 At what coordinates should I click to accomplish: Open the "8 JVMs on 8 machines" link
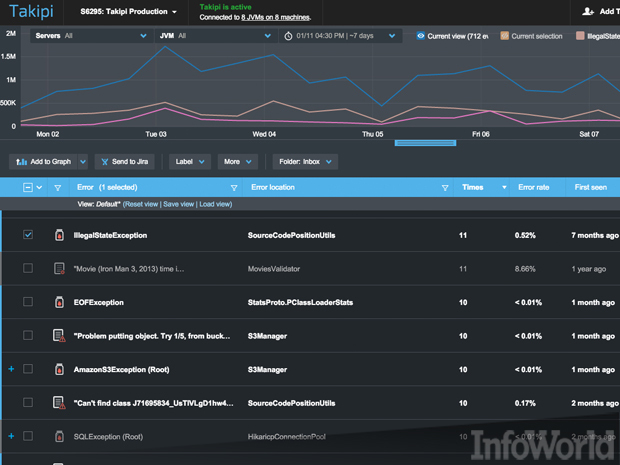(x=276, y=18)
